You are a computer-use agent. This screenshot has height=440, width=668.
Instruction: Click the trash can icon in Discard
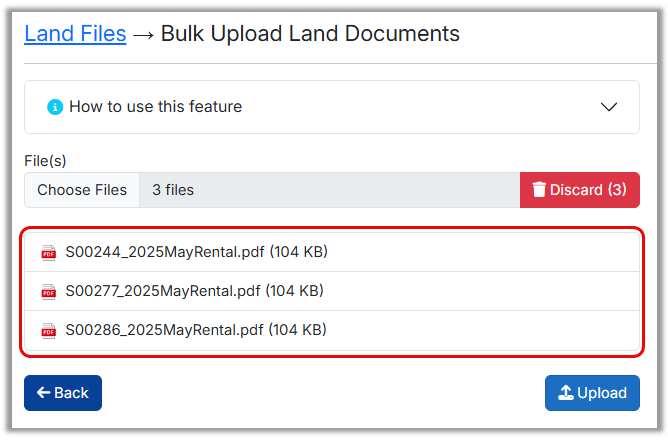point(539,190)
